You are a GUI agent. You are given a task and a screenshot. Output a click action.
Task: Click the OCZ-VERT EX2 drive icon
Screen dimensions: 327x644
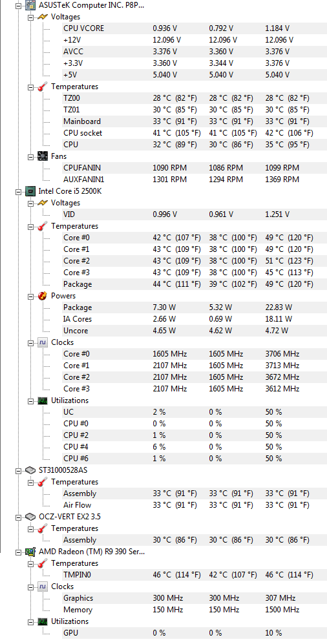pos(30,516)
